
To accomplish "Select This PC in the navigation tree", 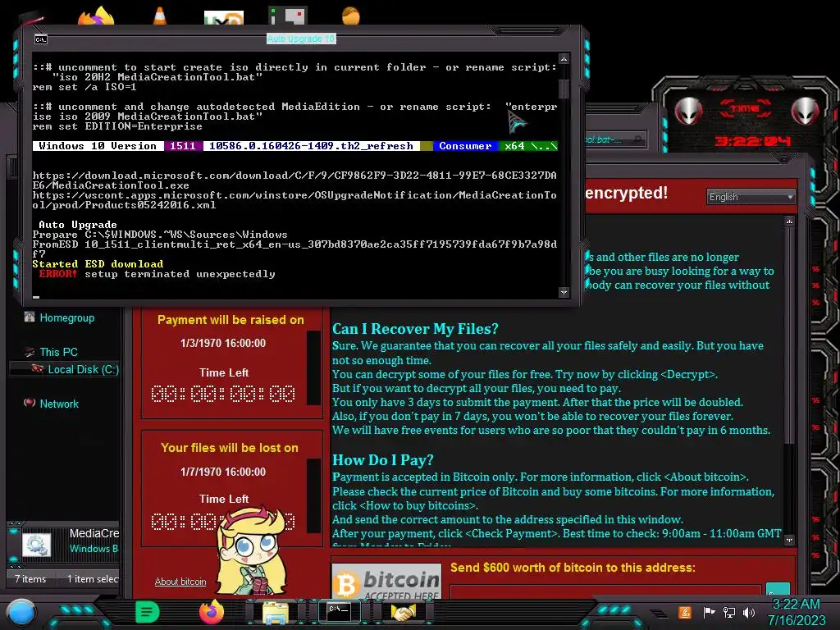I will (58, 352).
